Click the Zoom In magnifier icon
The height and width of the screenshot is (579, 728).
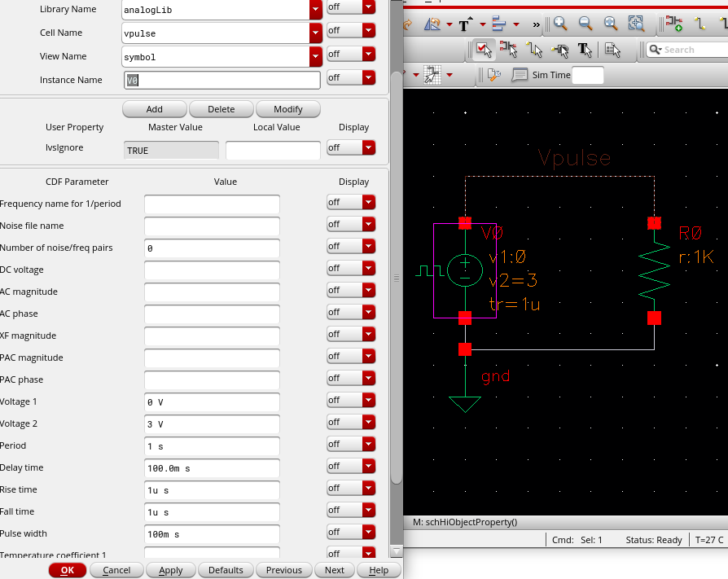(x=560, y=24)
